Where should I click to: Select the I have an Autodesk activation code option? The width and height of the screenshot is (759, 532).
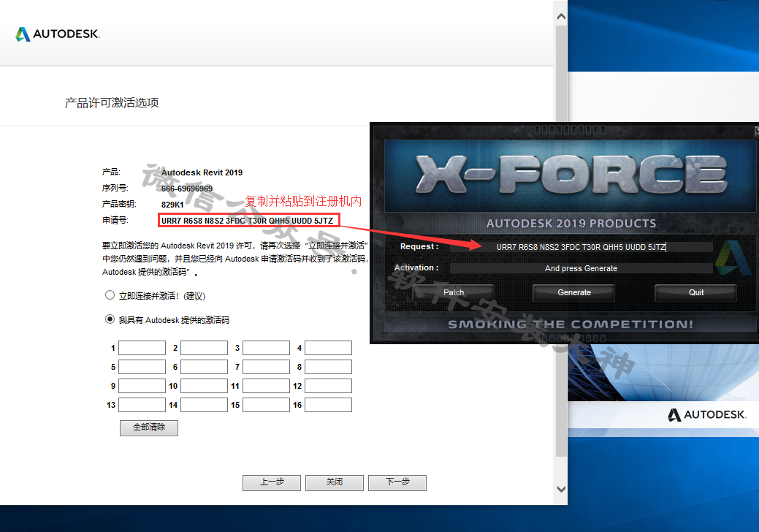coord(110,319)
